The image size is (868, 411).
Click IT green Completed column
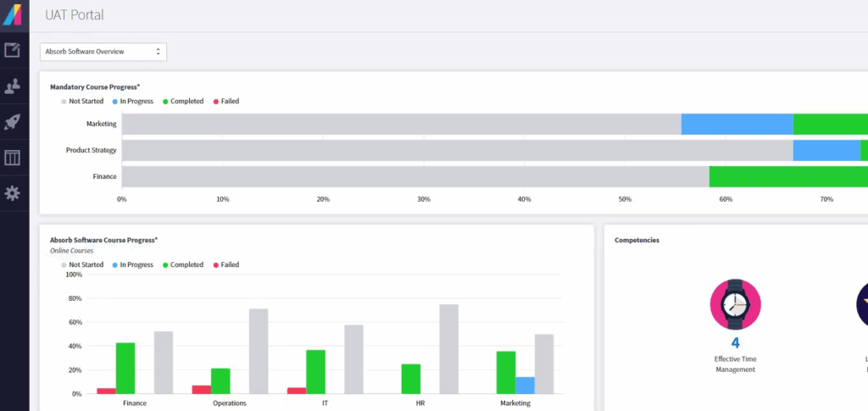pyautogui.click(x=315, y=372)
